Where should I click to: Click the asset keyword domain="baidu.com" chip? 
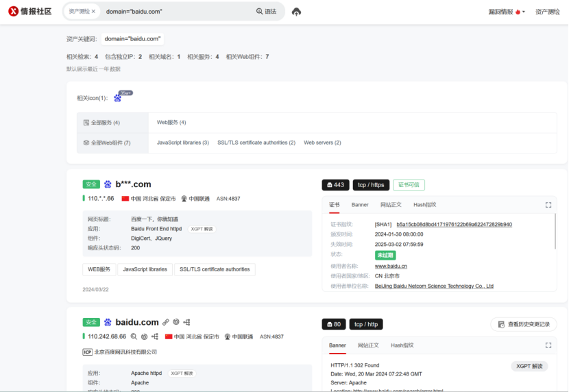132,39
